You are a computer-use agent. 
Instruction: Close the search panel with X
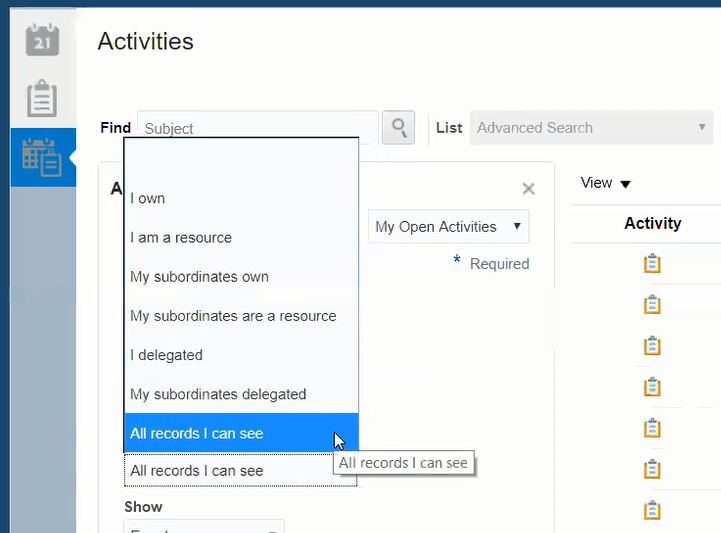click(x=528, y=189)
